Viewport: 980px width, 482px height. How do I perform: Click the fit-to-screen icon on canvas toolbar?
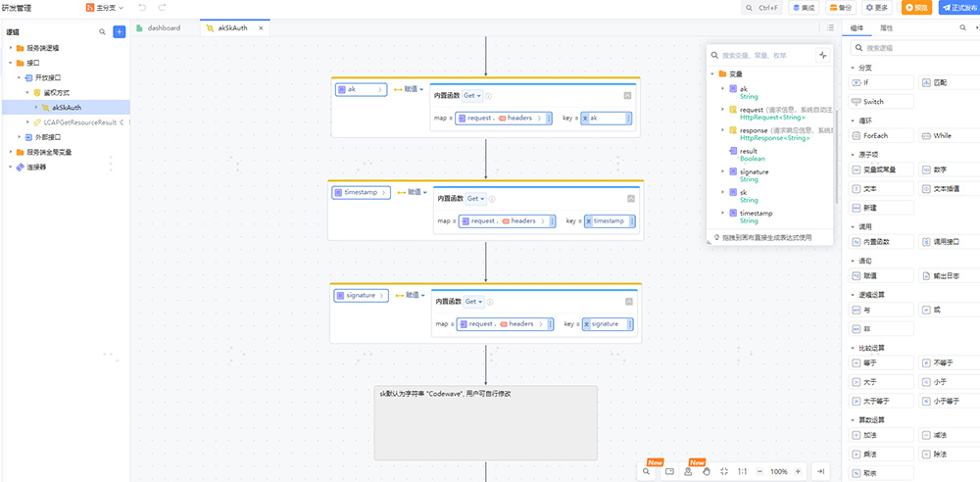723,471
